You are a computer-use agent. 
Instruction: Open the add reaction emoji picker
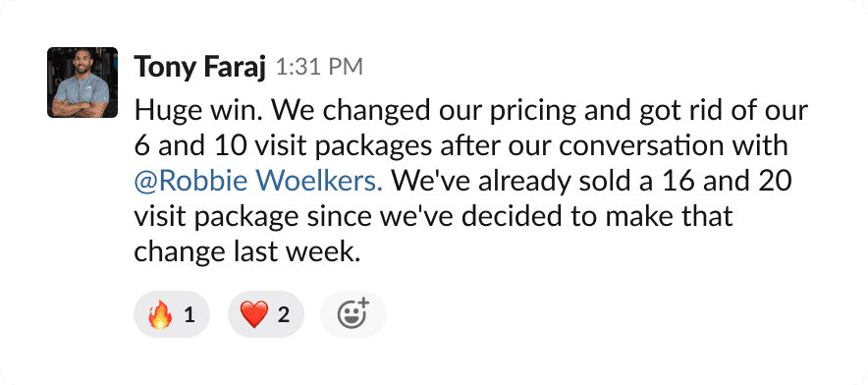[353, 314]
